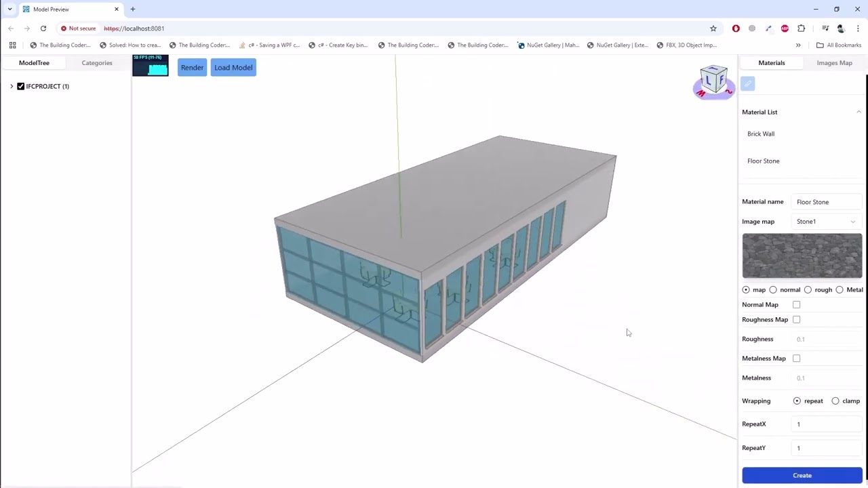Select the Metal radio option

coord(840,289)
